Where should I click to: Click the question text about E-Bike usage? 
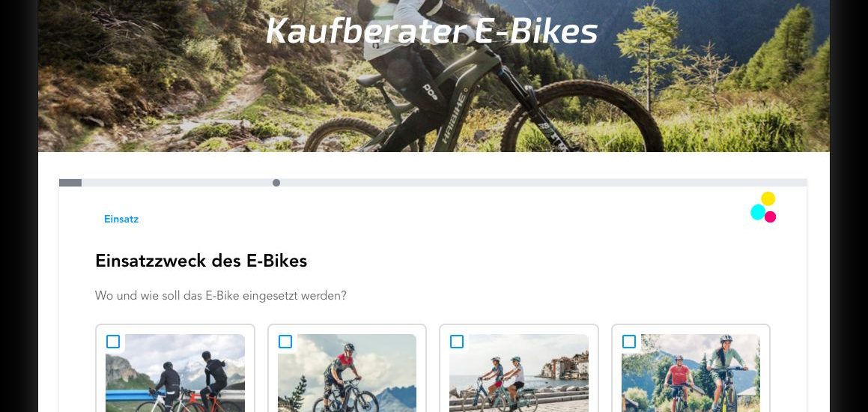pyautogui.click(x=220, y=295)
